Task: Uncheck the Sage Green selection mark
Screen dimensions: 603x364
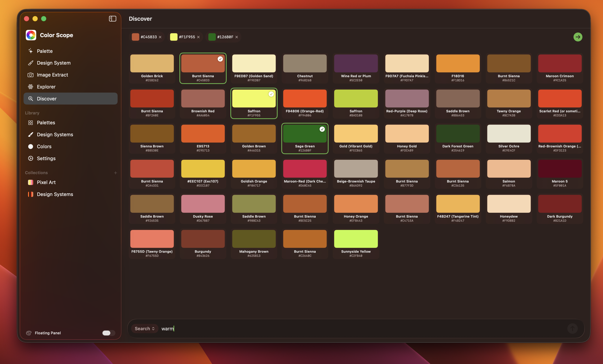Action: pos(322,129)
